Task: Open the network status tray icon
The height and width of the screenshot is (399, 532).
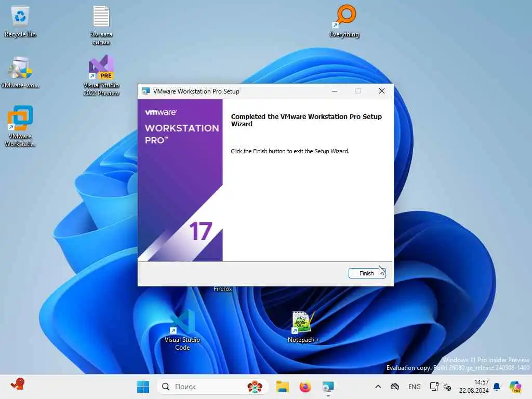Action: 434,387
